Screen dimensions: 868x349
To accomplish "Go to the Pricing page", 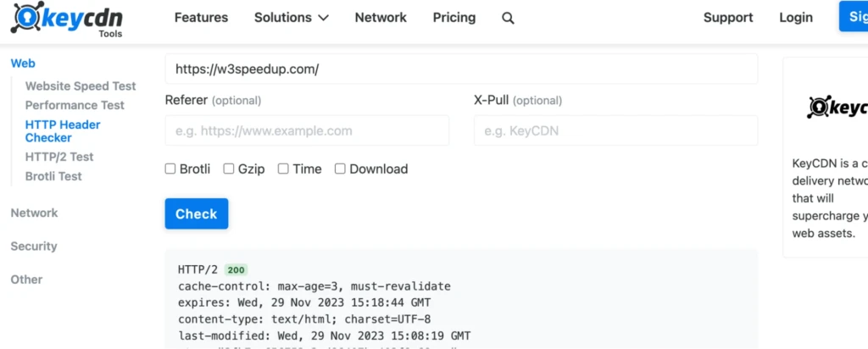I will point(454,18).
